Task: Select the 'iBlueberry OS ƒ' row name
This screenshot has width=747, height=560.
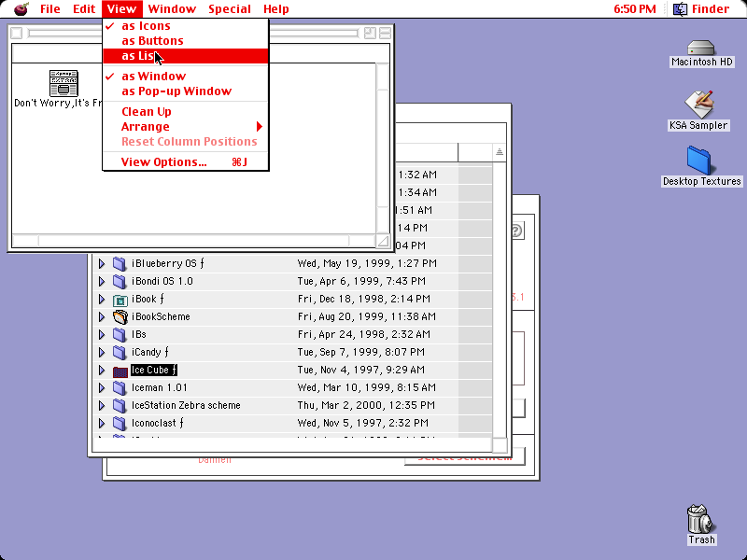Action: click(x=168, y=263)
